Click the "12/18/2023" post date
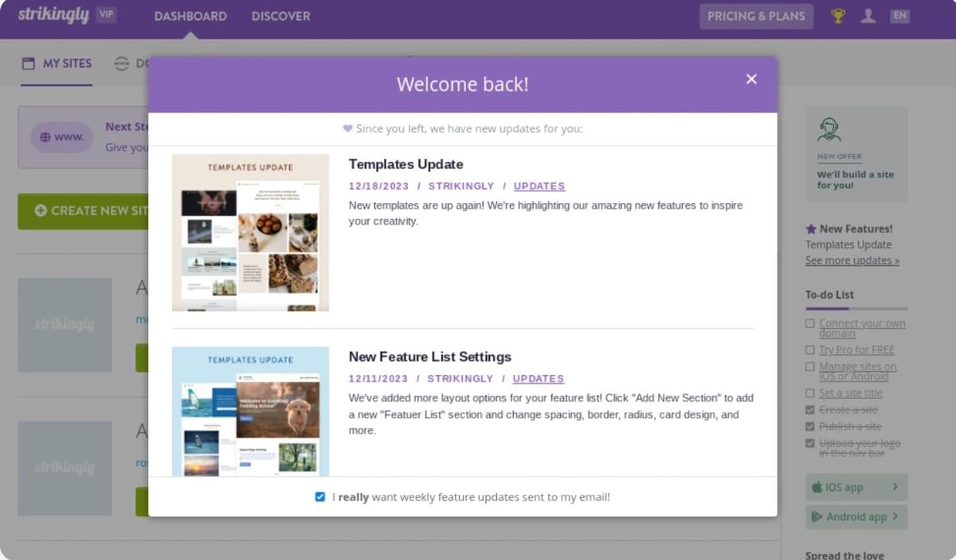This screenshot has height=560, width=956. coord(378,186)
